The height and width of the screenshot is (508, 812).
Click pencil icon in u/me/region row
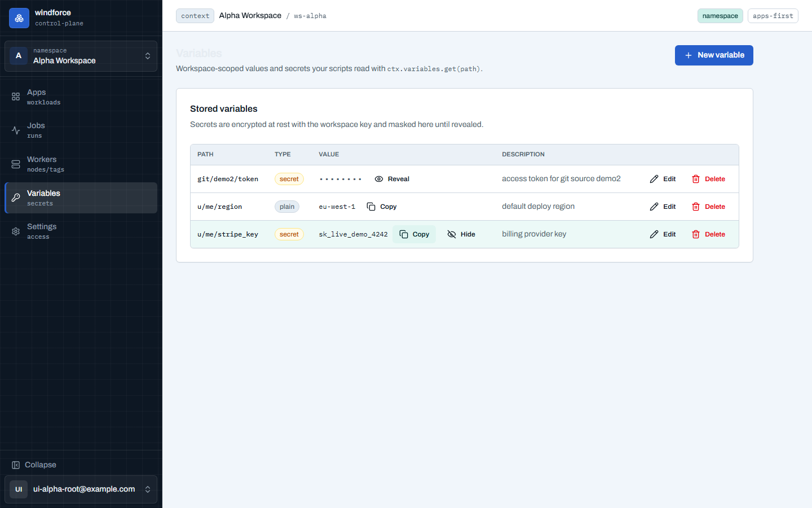click(x=654, y=207)
